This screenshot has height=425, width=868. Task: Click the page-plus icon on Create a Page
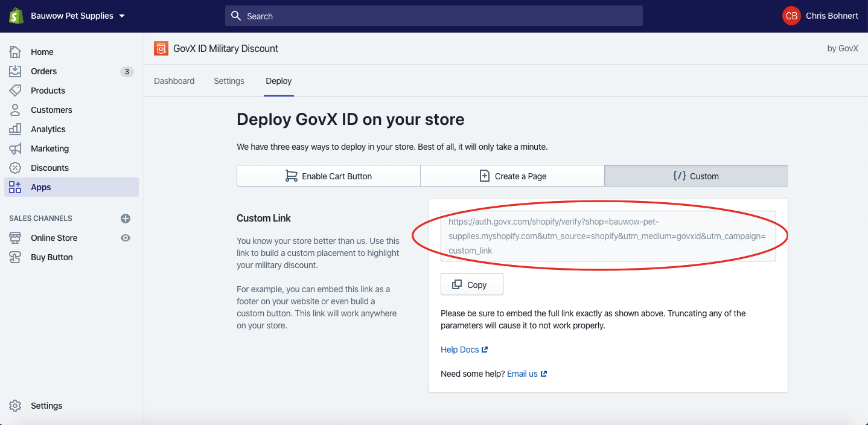[x=484, y=176]
